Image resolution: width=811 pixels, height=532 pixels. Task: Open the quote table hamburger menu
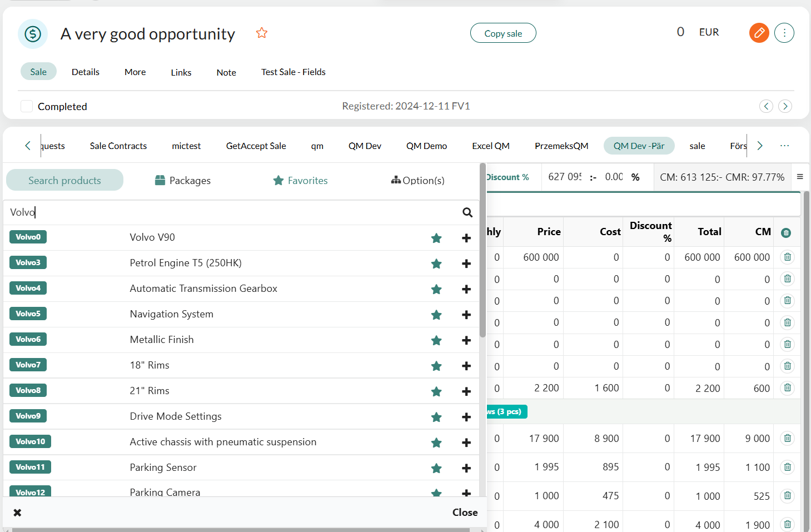tap(800, 177)
